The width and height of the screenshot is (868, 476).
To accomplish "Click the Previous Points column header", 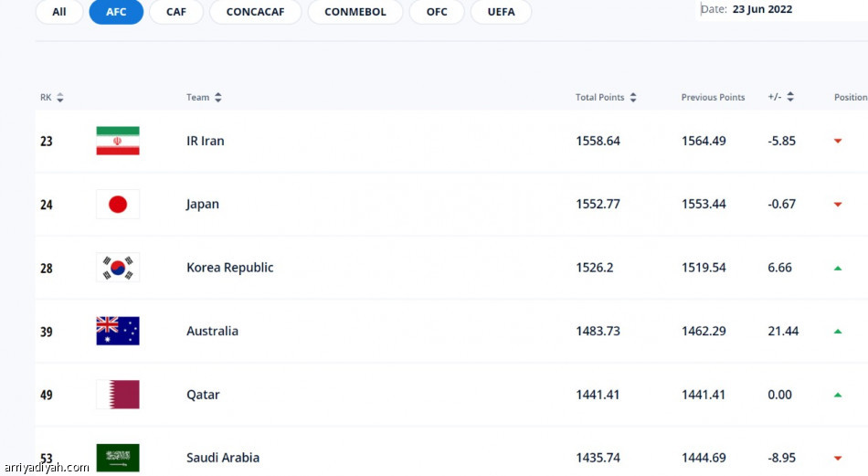I will point(713,98).
